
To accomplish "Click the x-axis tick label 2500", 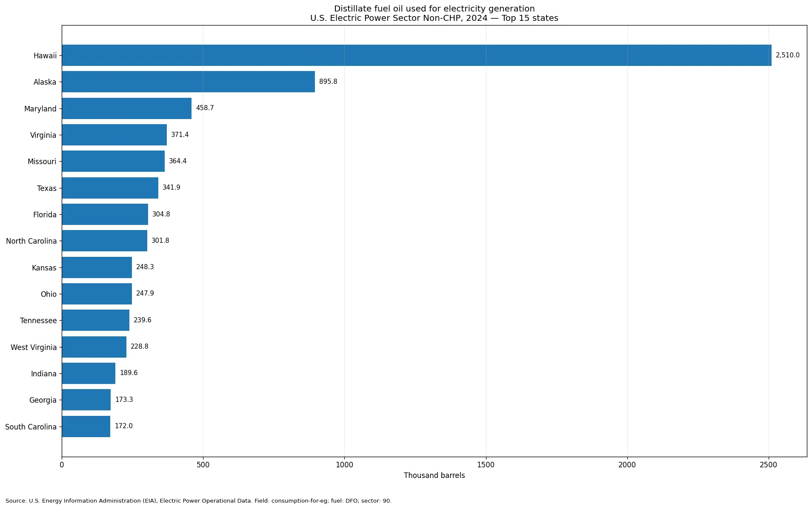I will [769, 465].
